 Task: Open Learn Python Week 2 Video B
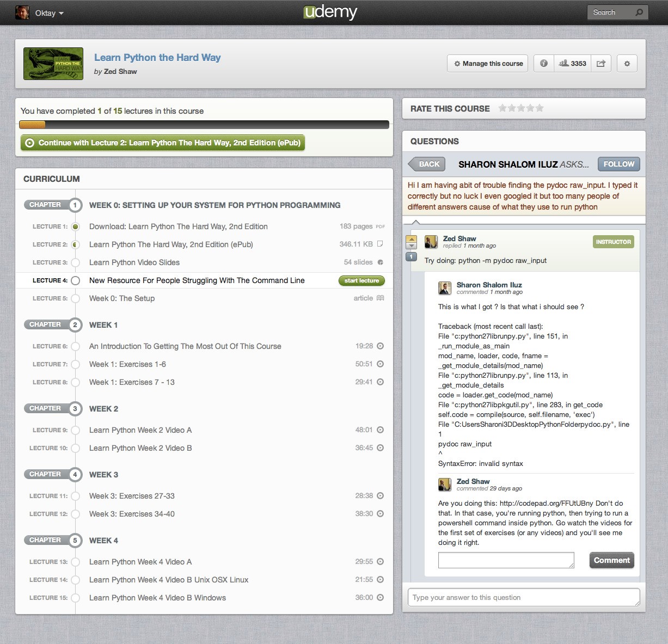(x=140, y=448)
